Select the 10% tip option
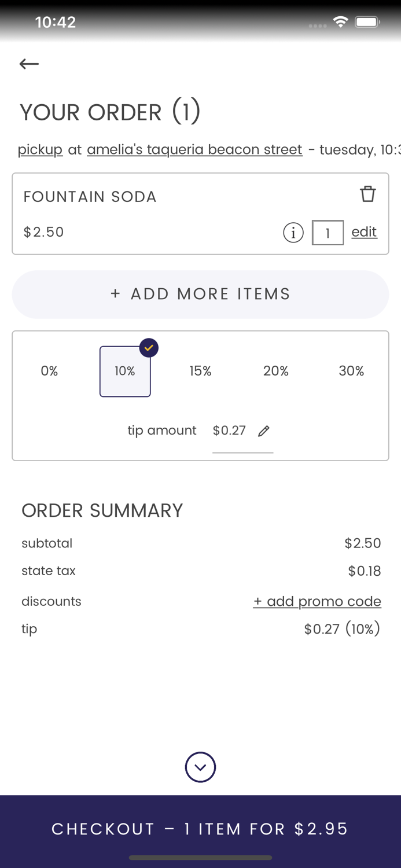 pyautogui.click(x=125, y=371)
